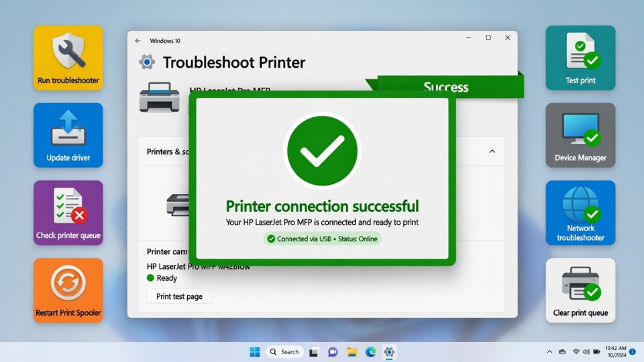Click the large green checkmark circle
644x362 pixels.
pyautogui.click(x=323, y=151)
